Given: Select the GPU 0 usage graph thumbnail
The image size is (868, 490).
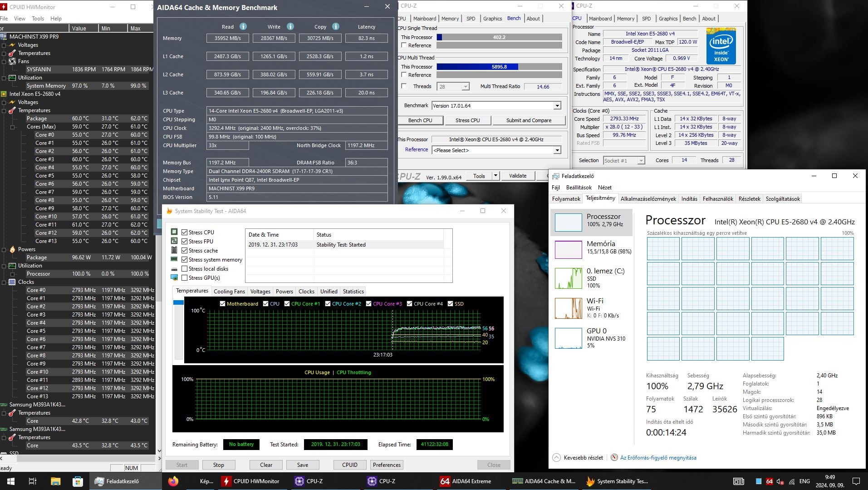Looking at the screenshot, I should pos(568,338).
